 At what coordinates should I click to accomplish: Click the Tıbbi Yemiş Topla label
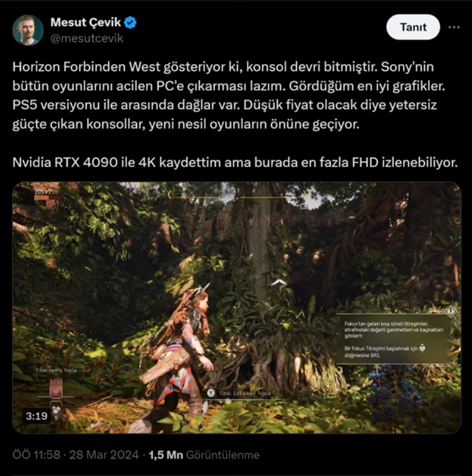56,370
